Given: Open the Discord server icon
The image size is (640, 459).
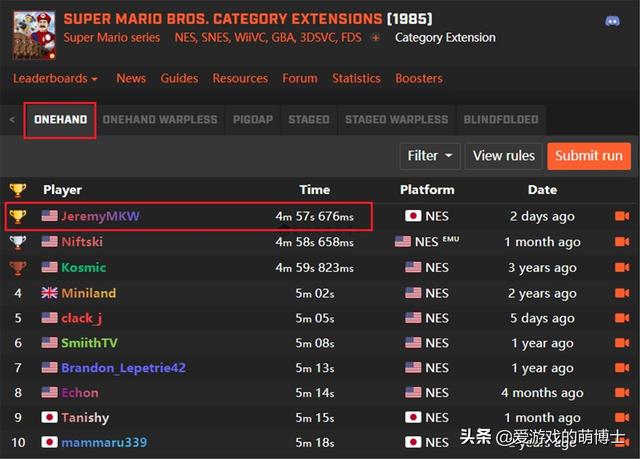Looking at the screenshot, I should 612,21.
